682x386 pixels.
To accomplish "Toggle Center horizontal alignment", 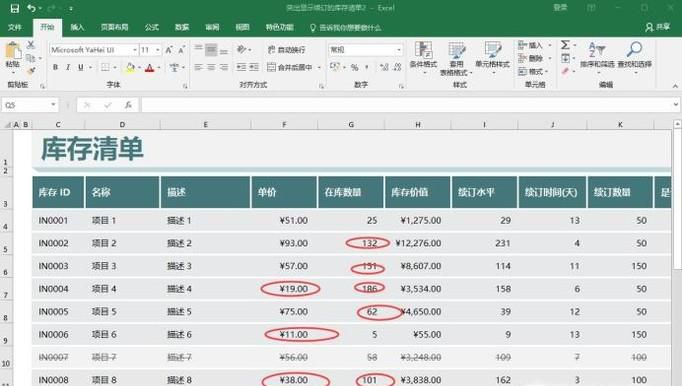I will pyautogui.click(x=211, y=67).
